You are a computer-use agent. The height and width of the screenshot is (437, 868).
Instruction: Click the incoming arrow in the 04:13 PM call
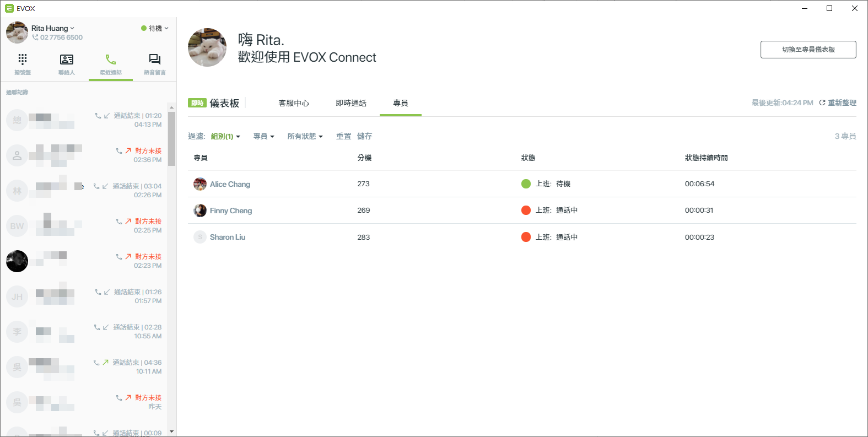coord(107,116)
